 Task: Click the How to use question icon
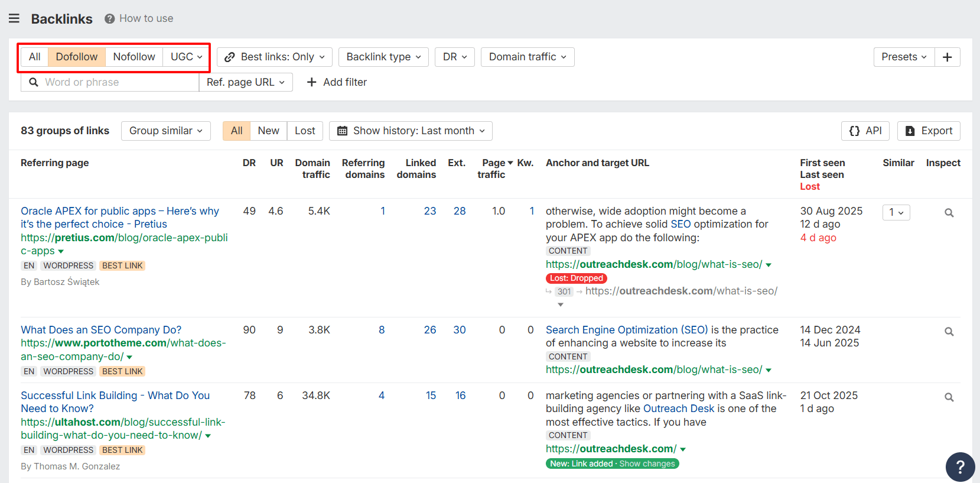tap(109, 19)
